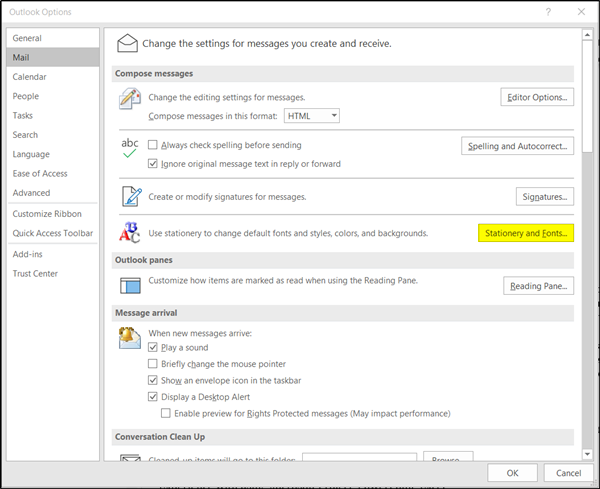Toggle the Play a sound checkbox
600x489 pixels.
[x=153, y=347]
